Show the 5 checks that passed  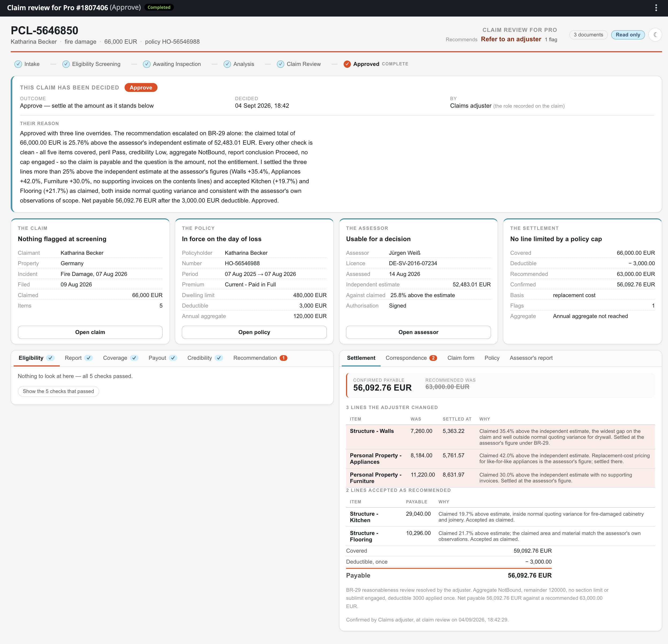coord(58,391)
